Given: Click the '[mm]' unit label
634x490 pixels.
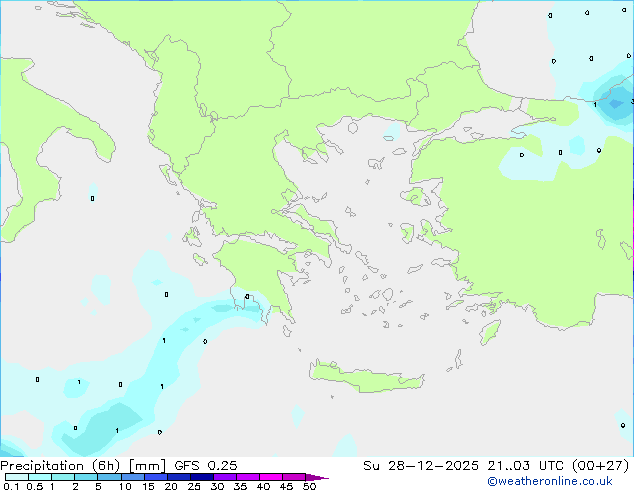Looking at the screenshot, I should [147, 466].
